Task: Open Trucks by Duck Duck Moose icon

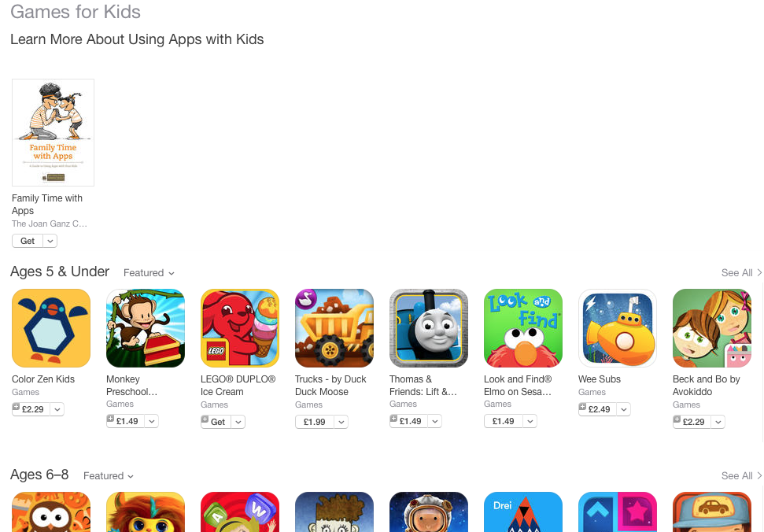Action: [x=334, y=328]
